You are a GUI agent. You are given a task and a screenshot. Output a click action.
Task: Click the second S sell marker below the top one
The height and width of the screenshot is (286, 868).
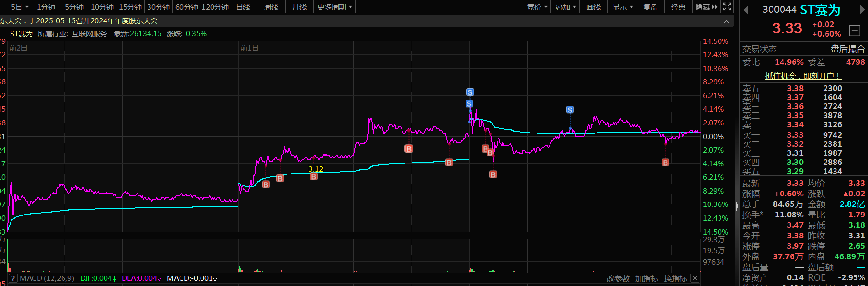coord(469,103)
